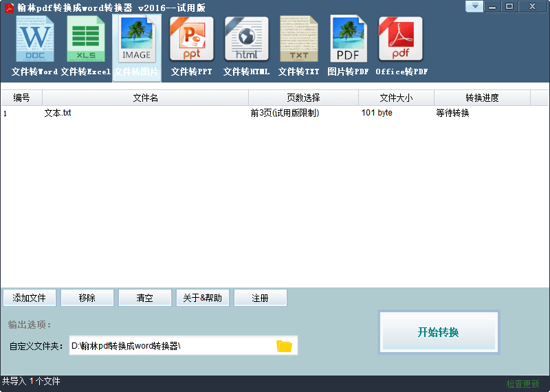
Task: Click the 自定义文件夹 path input field
Action: pos(183,346)
